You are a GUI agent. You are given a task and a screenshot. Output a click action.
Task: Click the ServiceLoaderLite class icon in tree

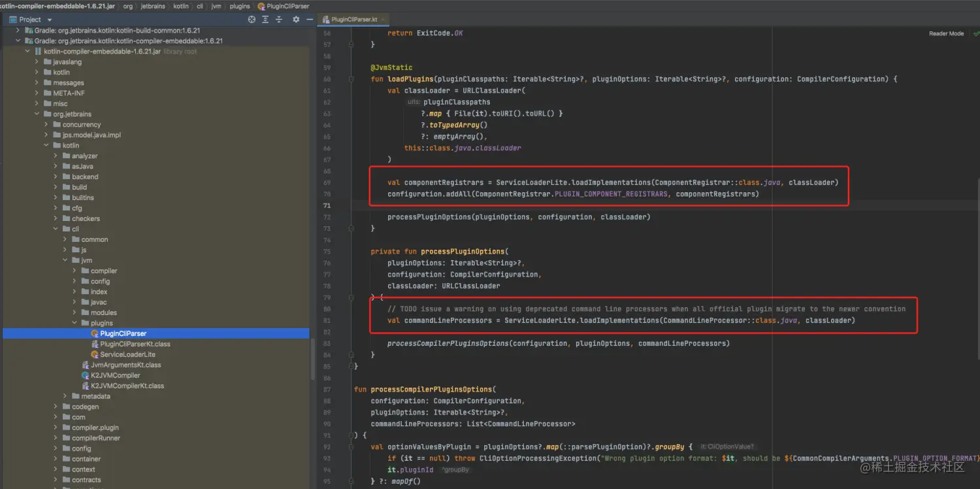tap(95, 354)
